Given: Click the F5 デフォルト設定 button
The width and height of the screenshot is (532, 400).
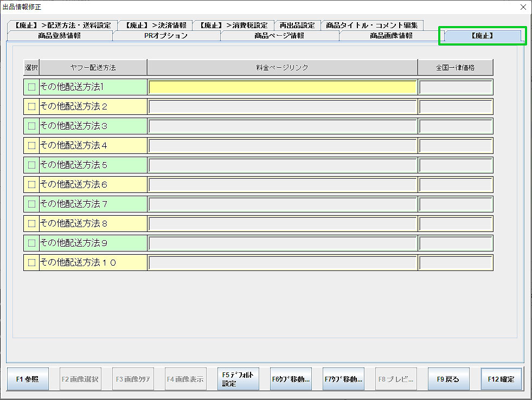Looking at the screenshot, I should [x=238, y=379].
